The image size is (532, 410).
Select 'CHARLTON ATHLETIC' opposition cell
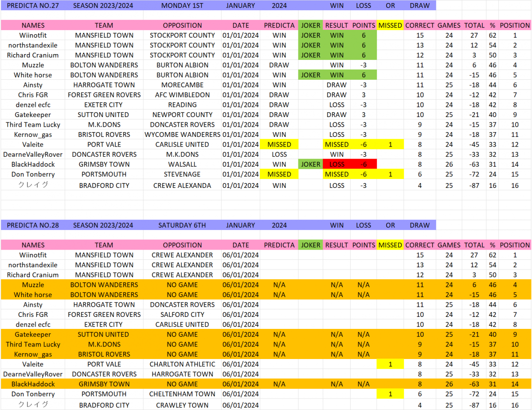[182, 364]
